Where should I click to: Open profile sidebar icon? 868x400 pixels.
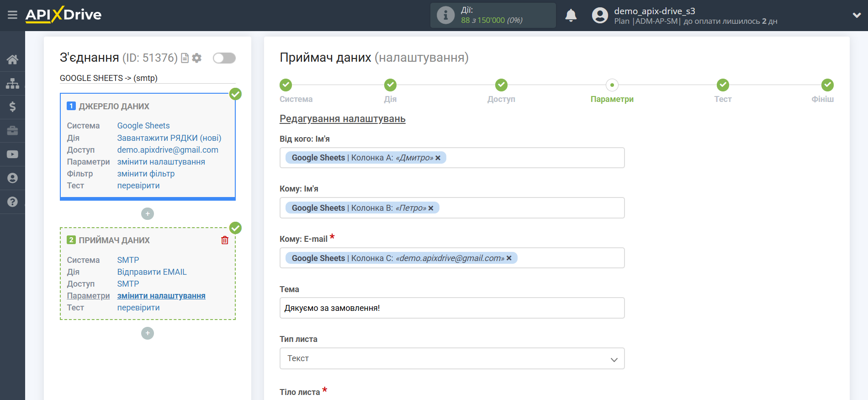click(12, 178)
